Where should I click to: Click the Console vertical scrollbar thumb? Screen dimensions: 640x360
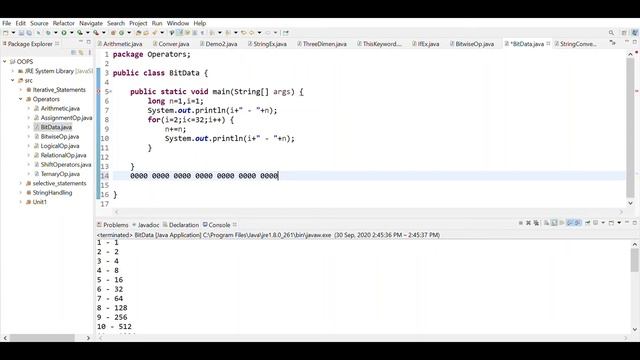click(x=634, y=260)
